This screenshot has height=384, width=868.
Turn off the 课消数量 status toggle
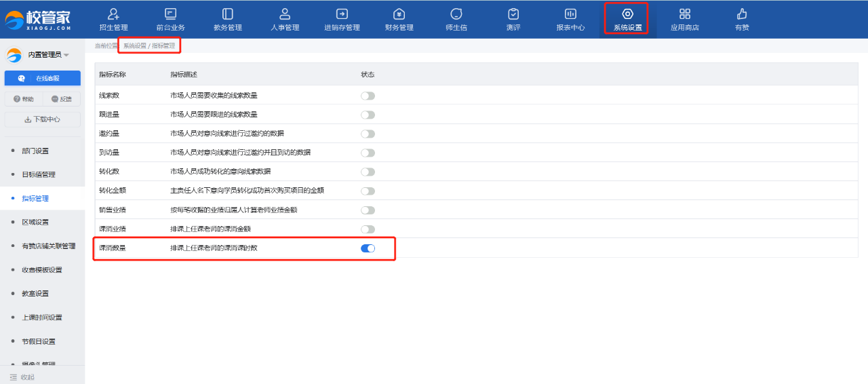pyautogui.click(x=368, y=248)
